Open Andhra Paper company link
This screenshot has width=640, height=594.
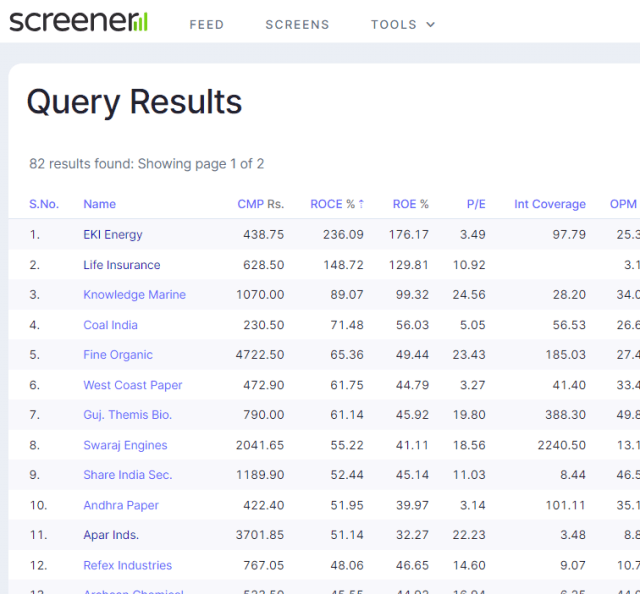click(121, 505)
